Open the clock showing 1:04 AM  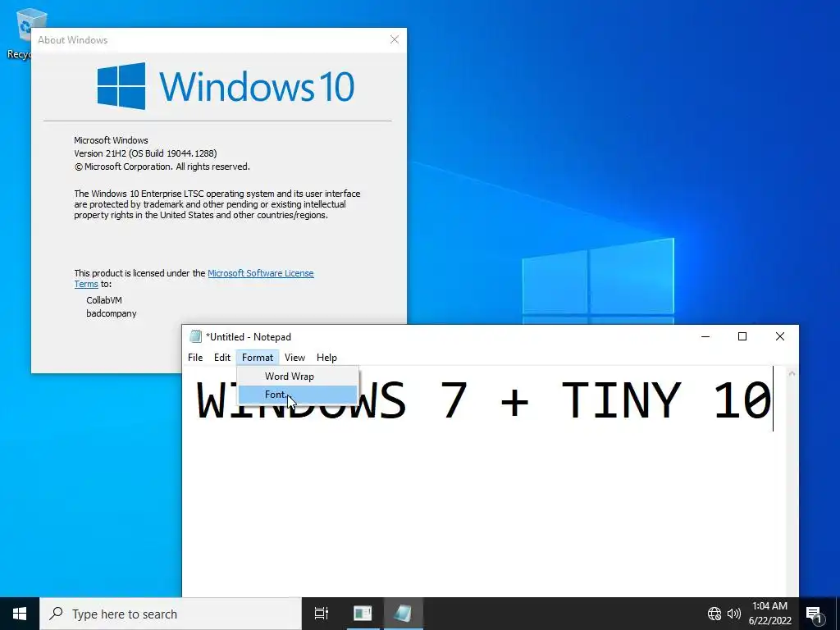[769, 614]
